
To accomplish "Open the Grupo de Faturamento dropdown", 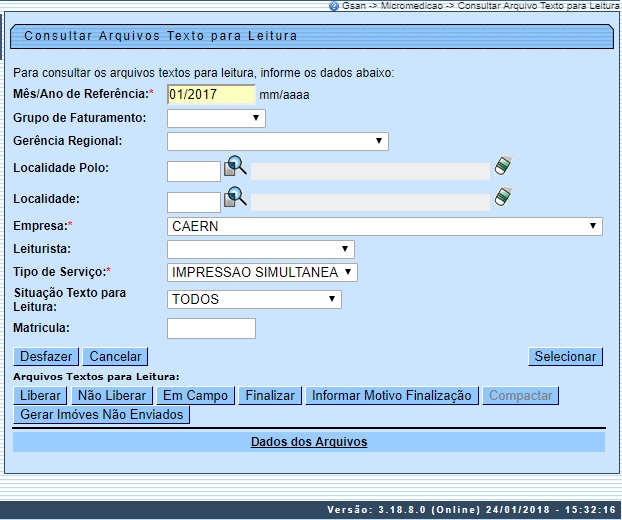I will [x=216, y=119].
